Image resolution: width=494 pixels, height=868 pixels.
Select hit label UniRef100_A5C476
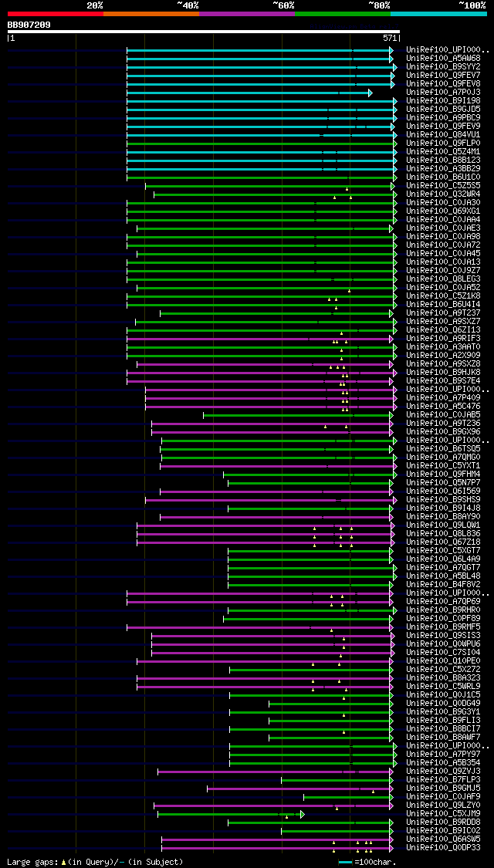444,407
